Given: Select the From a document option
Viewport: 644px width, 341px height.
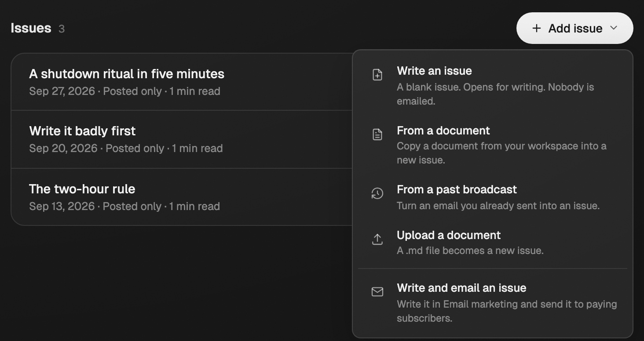Looking at the screenshot, I should coord(493,145).
